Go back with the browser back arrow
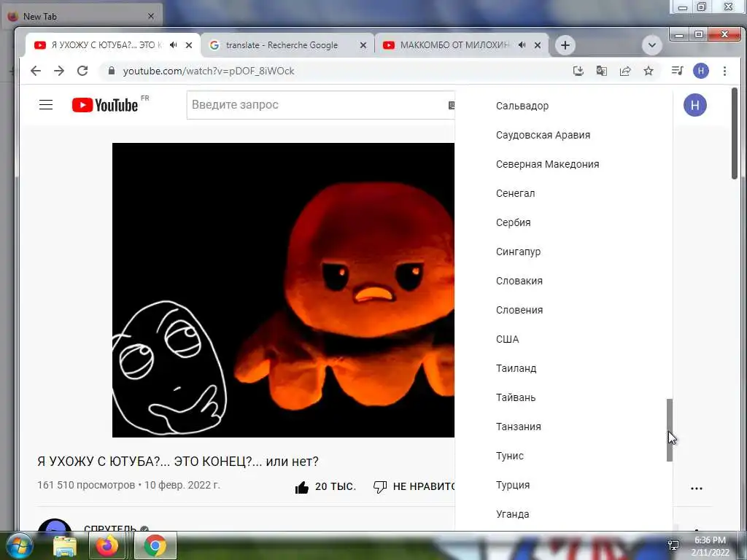Screen dimensions: 747x560 [x=36, y=71]
